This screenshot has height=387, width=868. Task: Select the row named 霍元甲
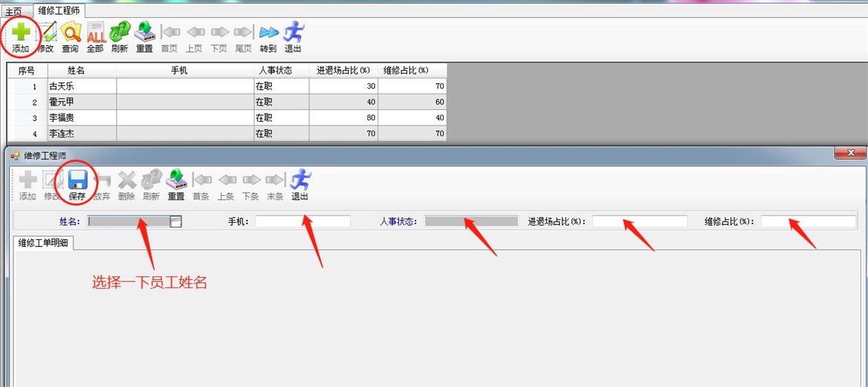[x=227, y=102]
